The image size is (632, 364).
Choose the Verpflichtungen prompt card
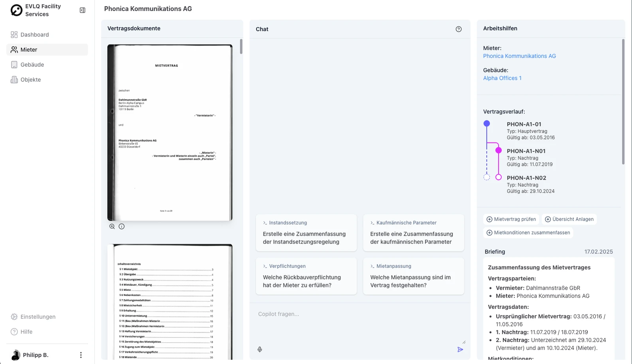[x=306, y=276]
